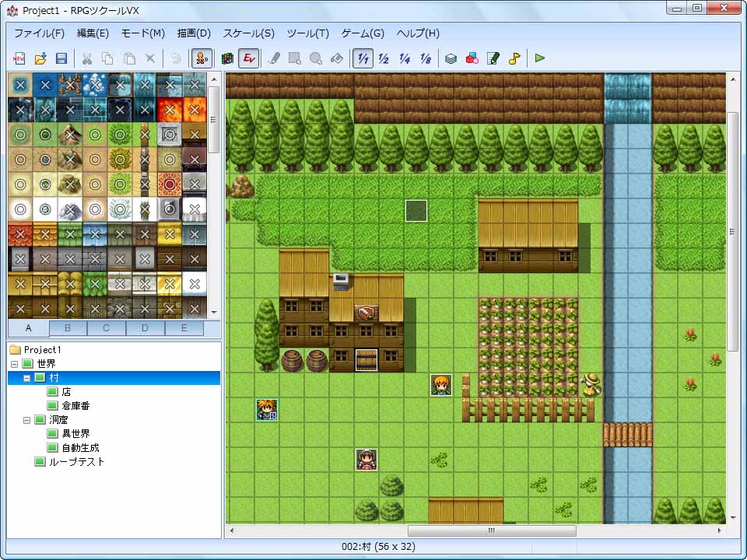Open the 描画(D) menu

tap(194, 33)
